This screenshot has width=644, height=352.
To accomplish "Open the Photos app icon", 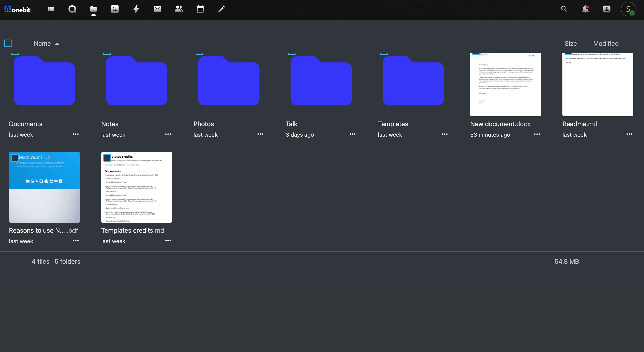I will click(114, 9).
